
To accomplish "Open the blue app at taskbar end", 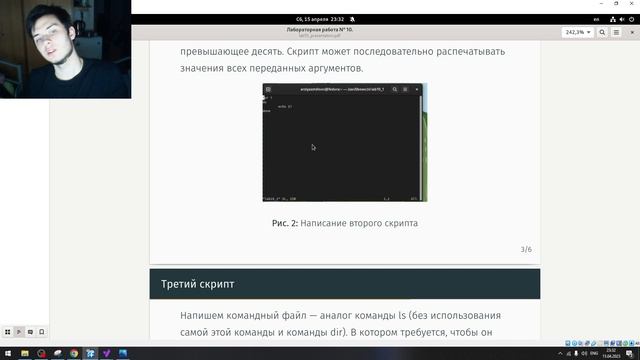I will pyautogui.click(x=123, y=353).
